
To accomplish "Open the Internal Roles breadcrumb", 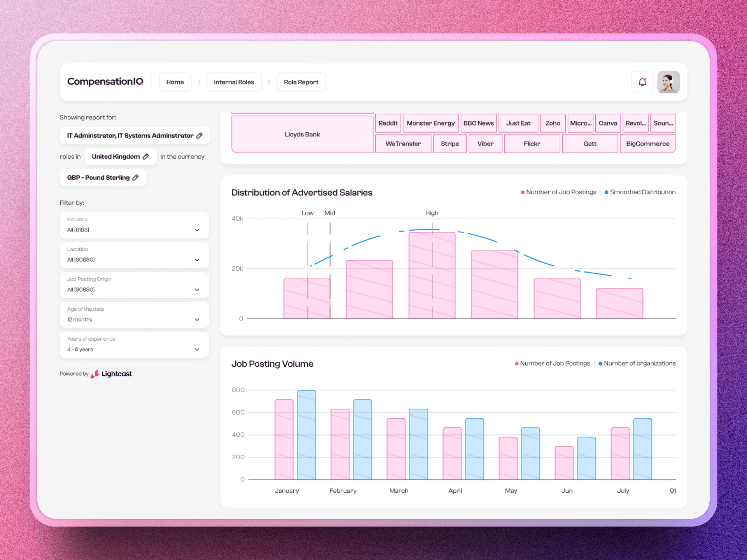I will click(x=234, y=82).
